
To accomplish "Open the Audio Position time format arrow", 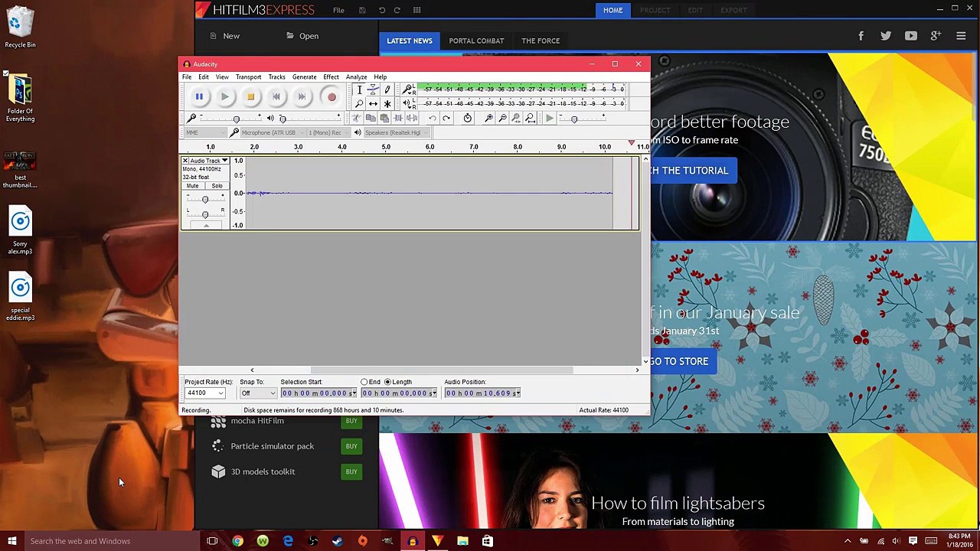I will point(518,393).
